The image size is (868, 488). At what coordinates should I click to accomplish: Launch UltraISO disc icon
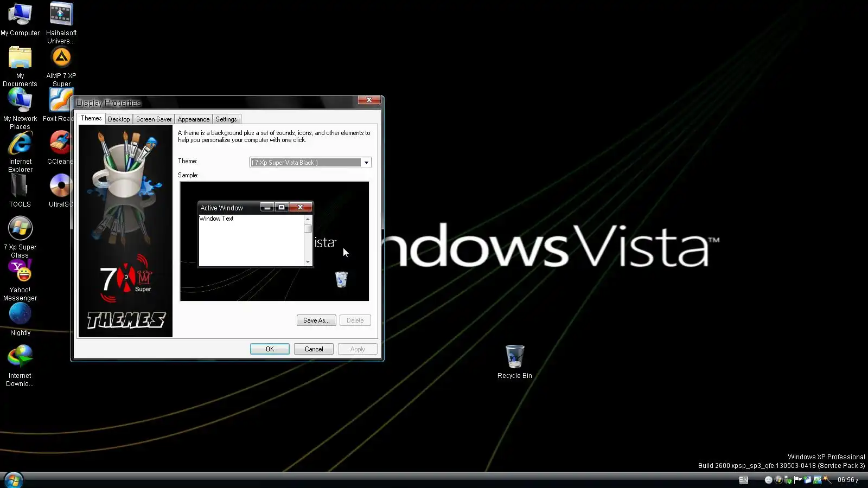[60, 191]
